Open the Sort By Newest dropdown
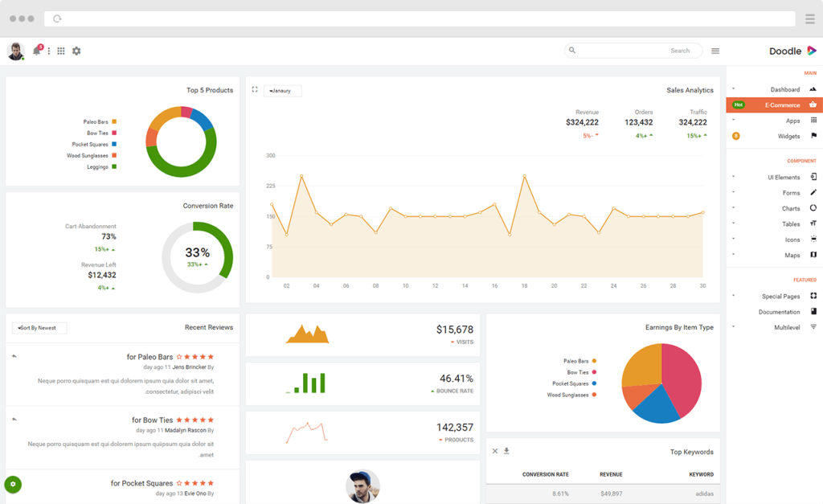The image size is (823, 504). pos(39,327)
